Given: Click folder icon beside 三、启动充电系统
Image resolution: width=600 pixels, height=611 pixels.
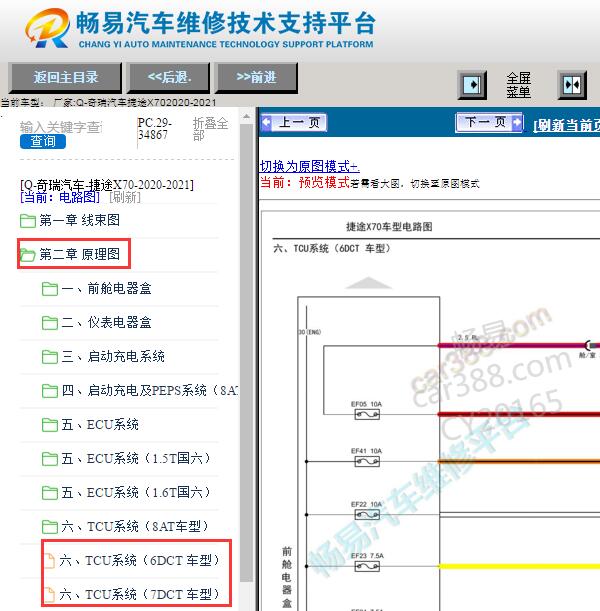Looking at the screenshot, I should click(50, 357).
